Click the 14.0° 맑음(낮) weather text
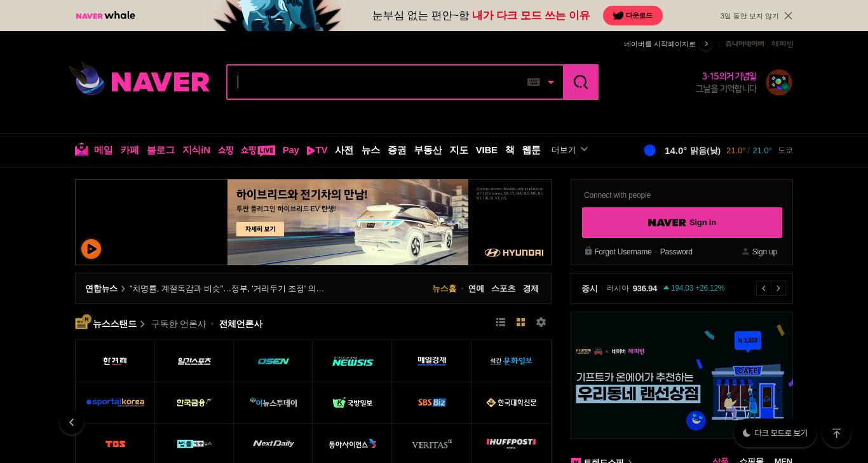The image size is (868, 463). point(693,151)
